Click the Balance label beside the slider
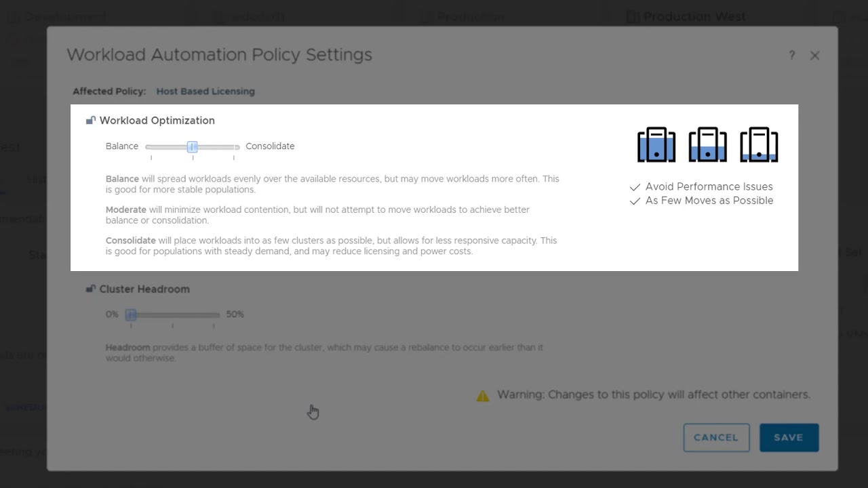The width and height of the screenshot is (868, 488). coord(122,146)
